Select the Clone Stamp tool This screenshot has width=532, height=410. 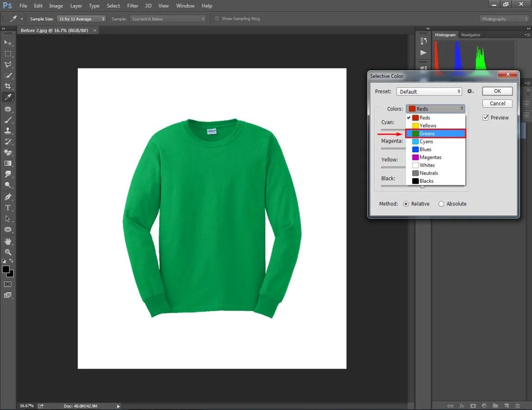pos(8,130)
